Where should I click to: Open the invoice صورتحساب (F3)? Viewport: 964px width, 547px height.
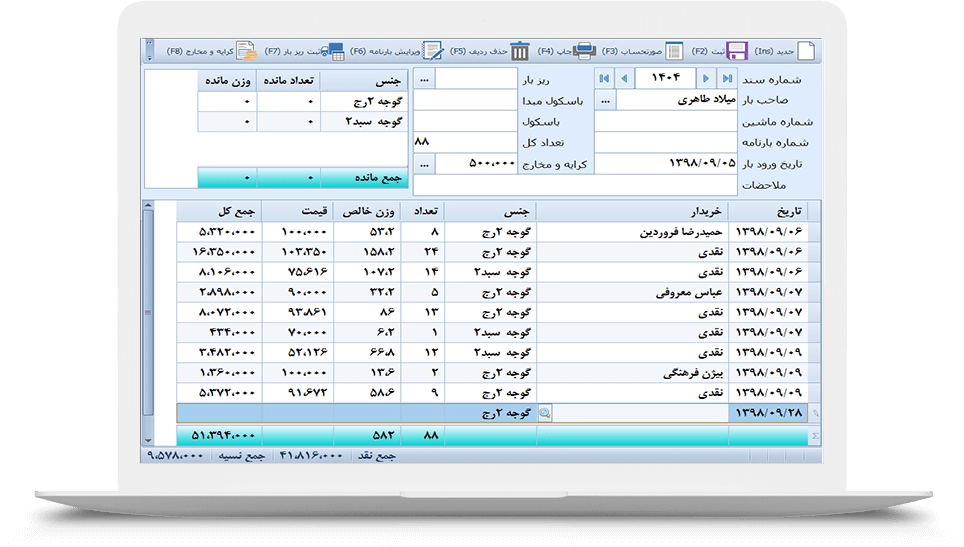[x=674, y=51]
